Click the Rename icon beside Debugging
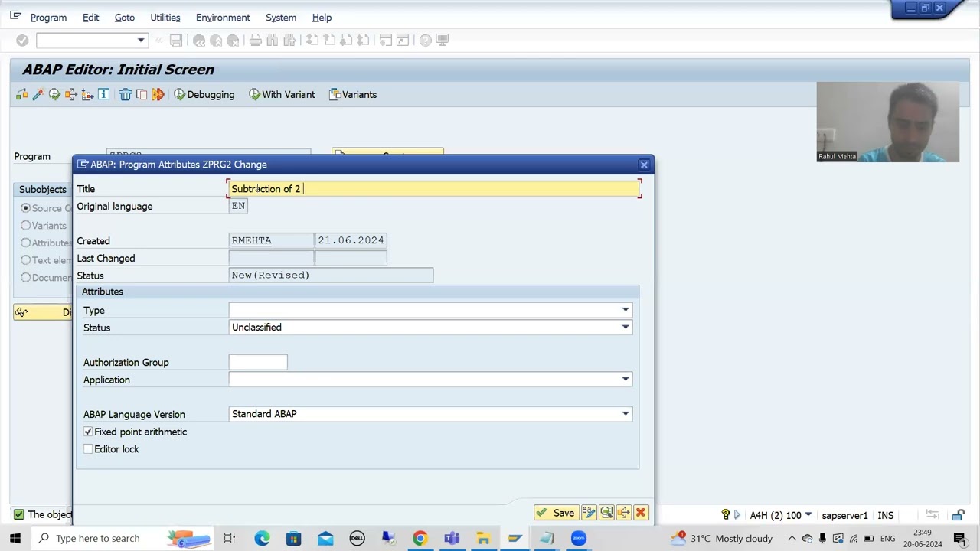This screenshot has width=980, height=551. pyautogui.click(x=158, y=94)
